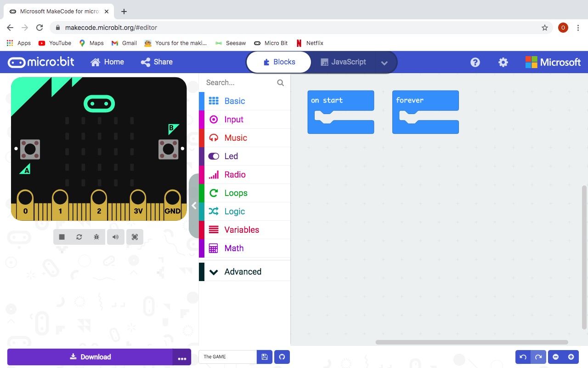
Task: Open the Chrome three-dot menu
Action: [x=578, y=28]
